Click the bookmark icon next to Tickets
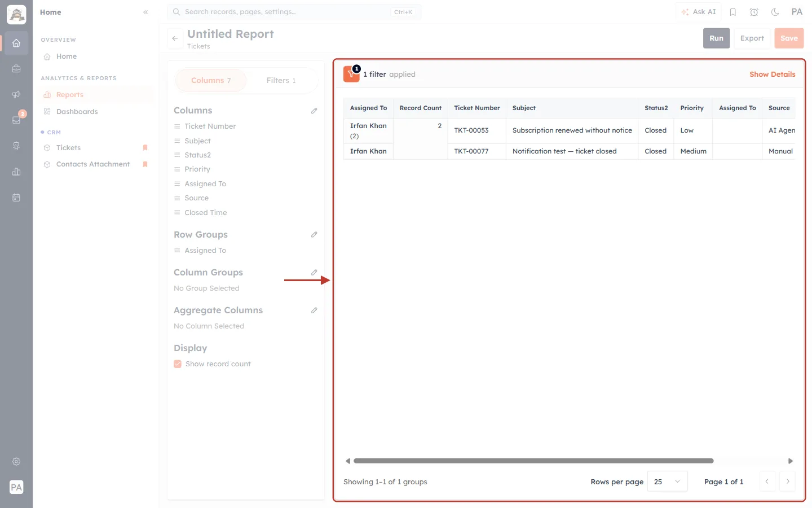Viewport: 812px width, 508px height. [x=145, y=148]
